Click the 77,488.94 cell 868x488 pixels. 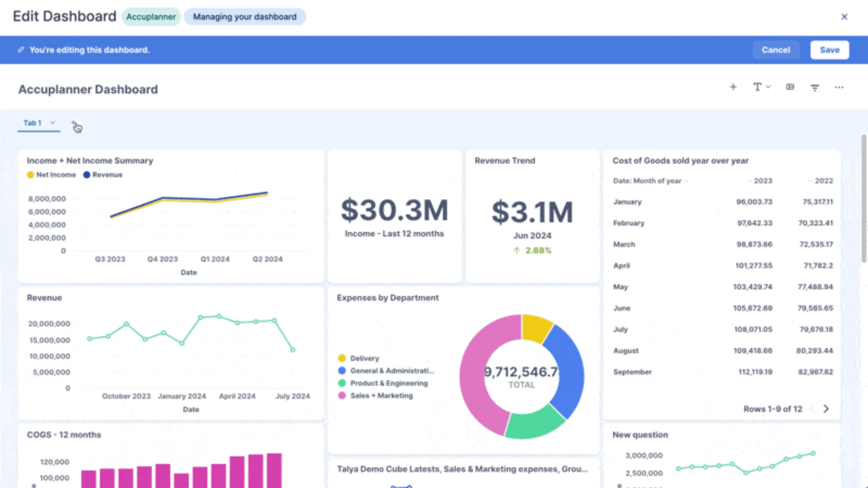tap(815, 287)
